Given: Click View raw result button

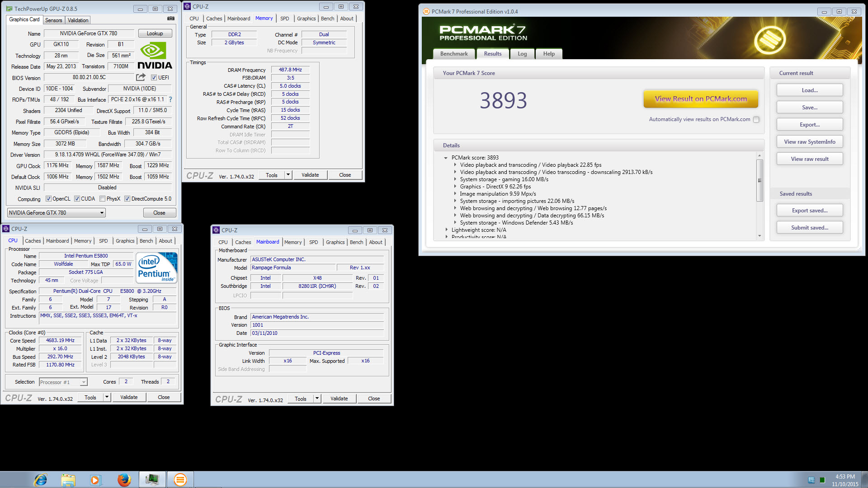Looking at the screenshot, I should coord(810,159).
